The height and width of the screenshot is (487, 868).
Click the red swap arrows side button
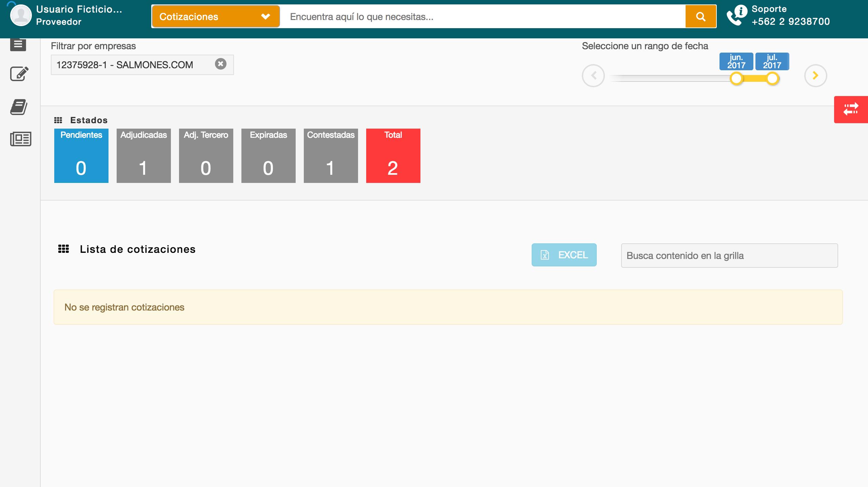[851, 109]
